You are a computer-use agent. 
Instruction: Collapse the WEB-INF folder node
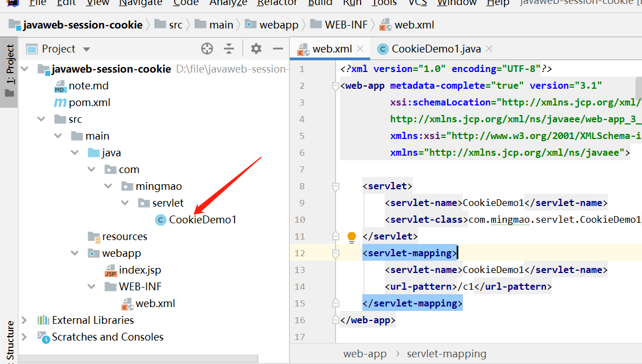coord(92,286)
